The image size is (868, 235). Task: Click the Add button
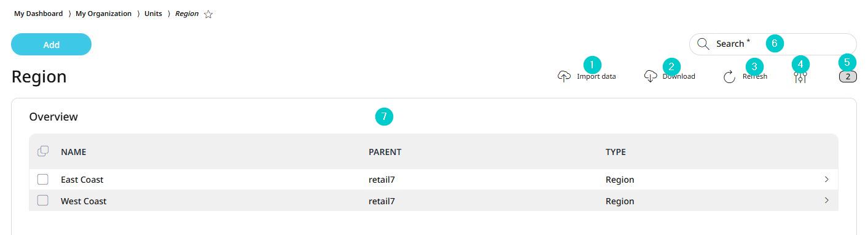[52, 44]
